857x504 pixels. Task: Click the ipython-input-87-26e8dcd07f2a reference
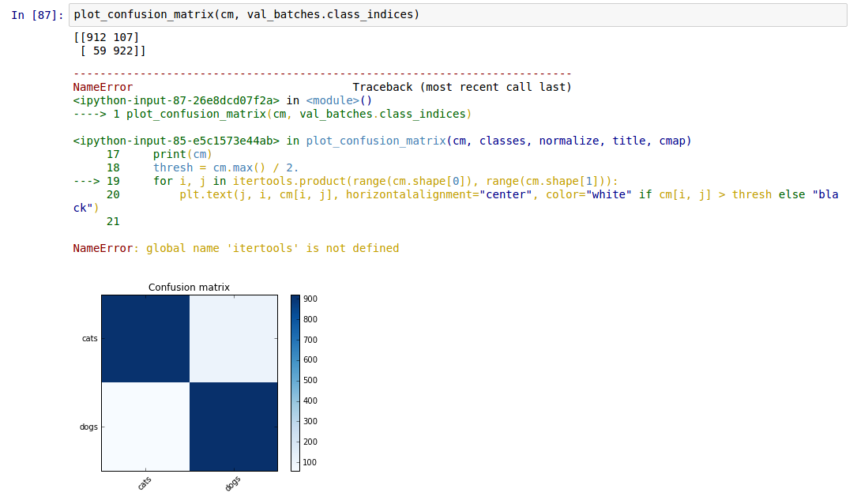[x=176, y=100]
